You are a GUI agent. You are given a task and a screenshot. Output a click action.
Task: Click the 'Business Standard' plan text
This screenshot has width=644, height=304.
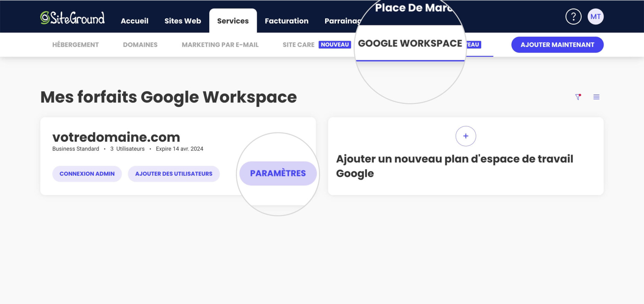(76, 149)
